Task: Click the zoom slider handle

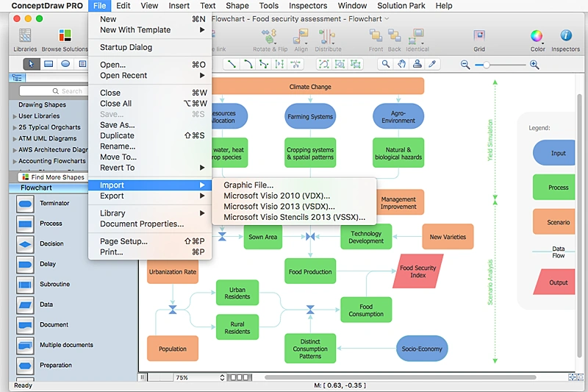Action: [x=486, y=65]
